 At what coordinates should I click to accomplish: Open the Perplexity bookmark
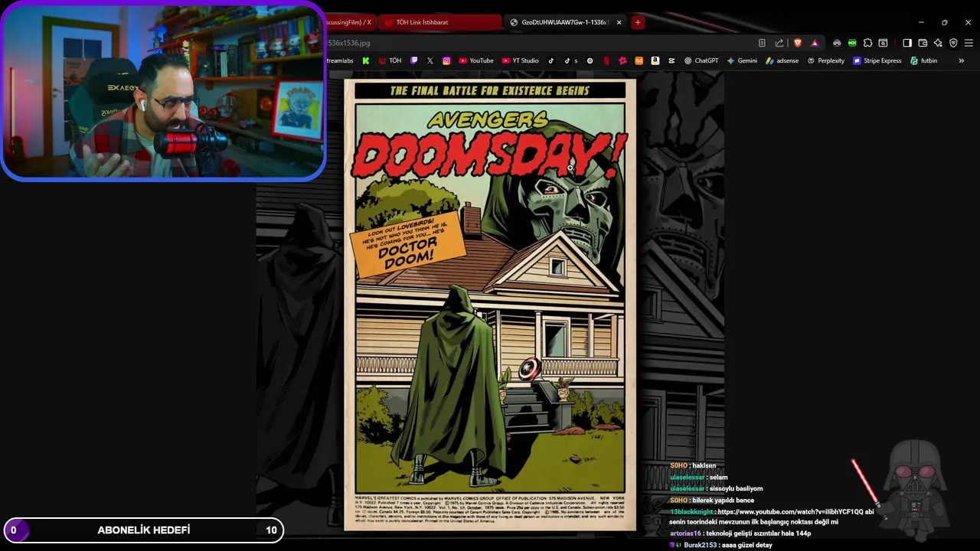point(826,60)
